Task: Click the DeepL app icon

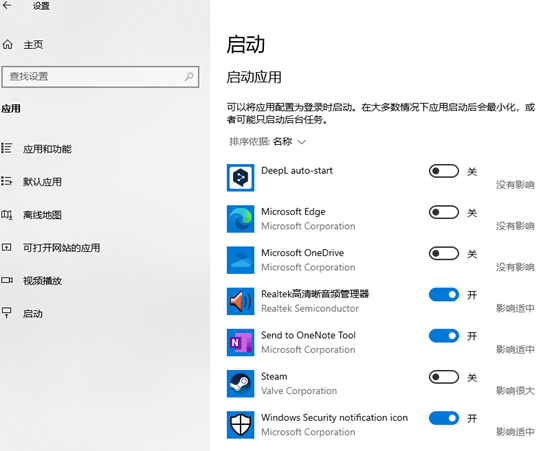Action: pos(240,177)
